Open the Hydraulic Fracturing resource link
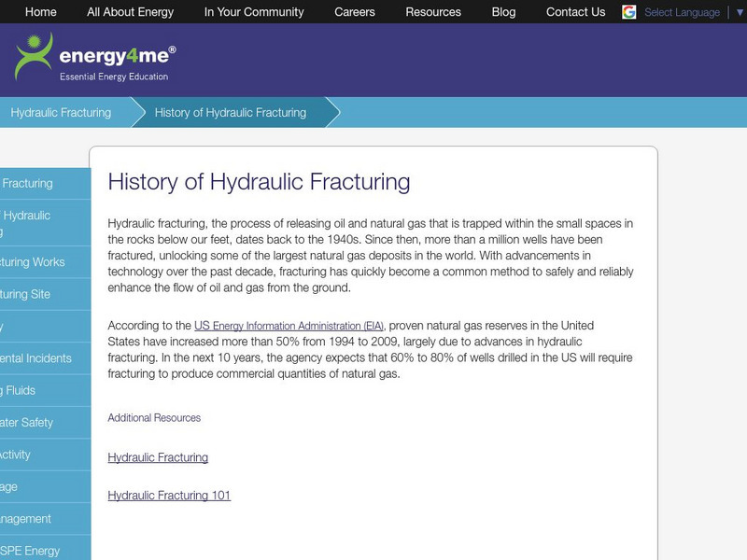This screenshot has height=560, width=747. tap(158, 457)
